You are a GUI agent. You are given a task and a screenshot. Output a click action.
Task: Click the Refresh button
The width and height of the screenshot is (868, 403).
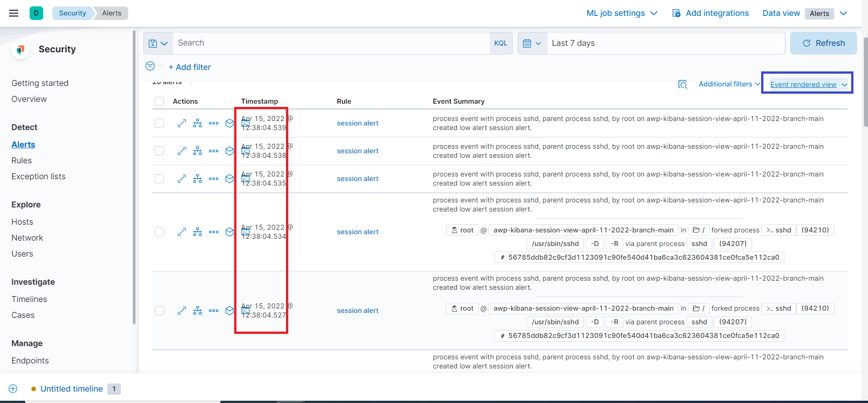click(x=823, y=43)
